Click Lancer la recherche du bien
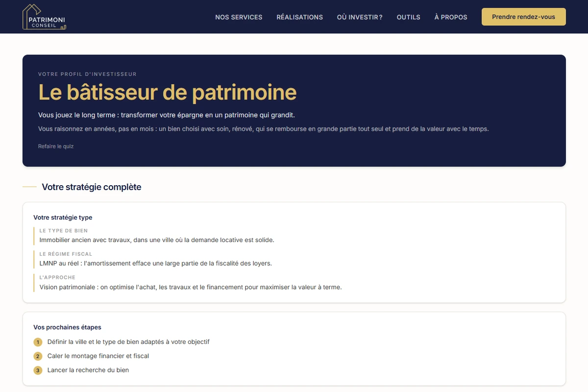 coord(88,370)
